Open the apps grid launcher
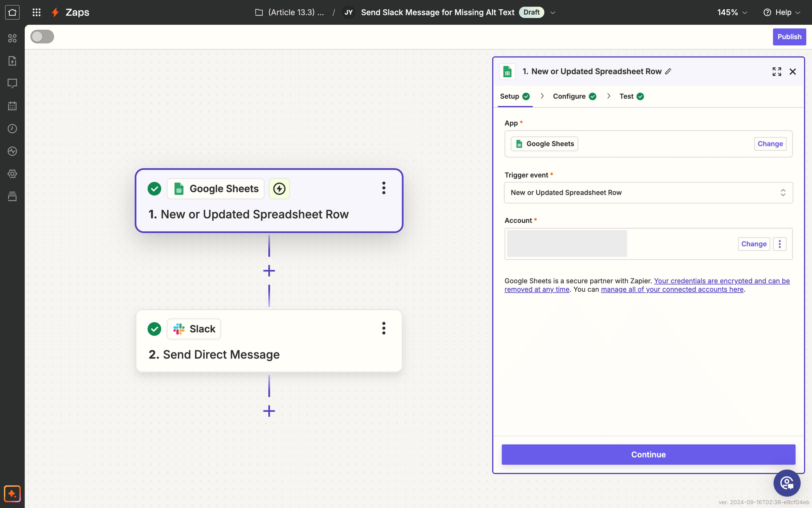Viewport: 812px width, 508px height. coord(37,12)
